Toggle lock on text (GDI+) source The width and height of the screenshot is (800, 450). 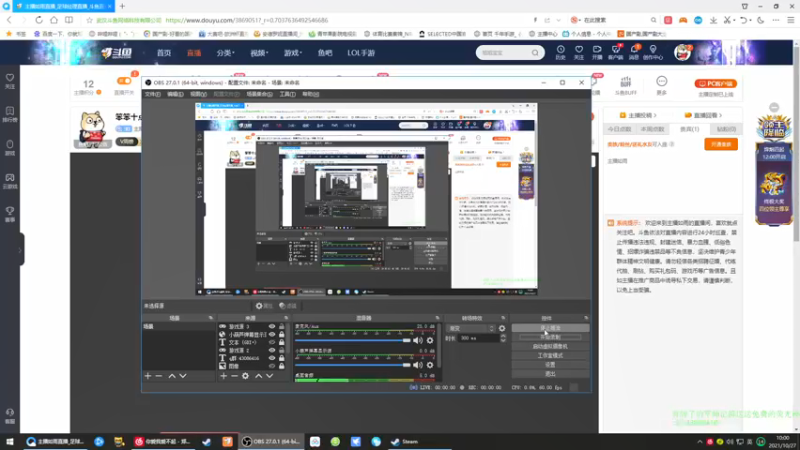pyautogui.click(x=282, y=342)
